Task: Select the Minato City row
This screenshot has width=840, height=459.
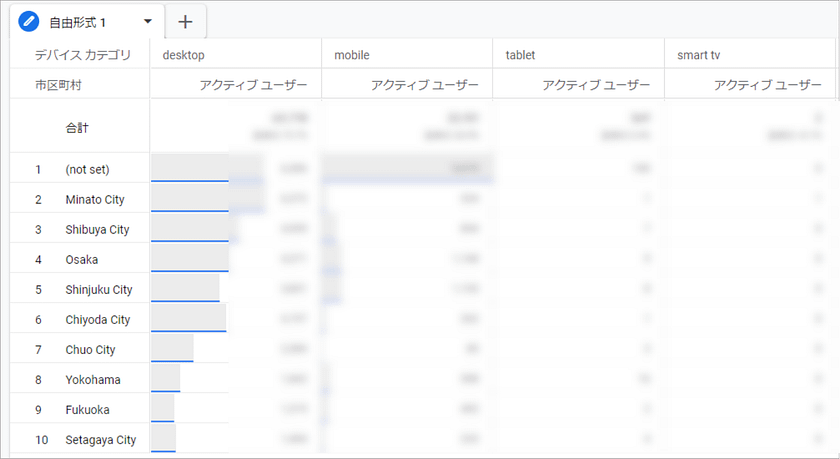Action: pos(95,200)
